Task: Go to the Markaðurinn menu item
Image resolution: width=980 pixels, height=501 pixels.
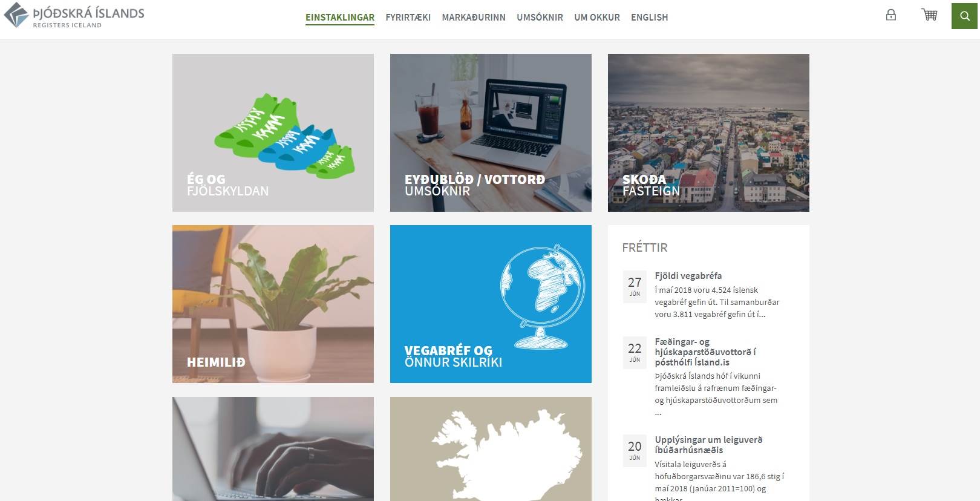Action: coord(474,18)
